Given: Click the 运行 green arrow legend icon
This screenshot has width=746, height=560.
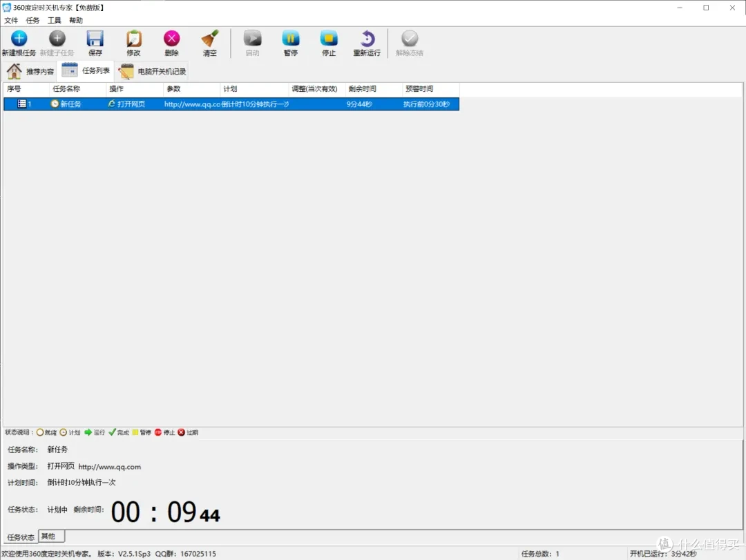Looking at the screenshot, I should click(88, 432).
